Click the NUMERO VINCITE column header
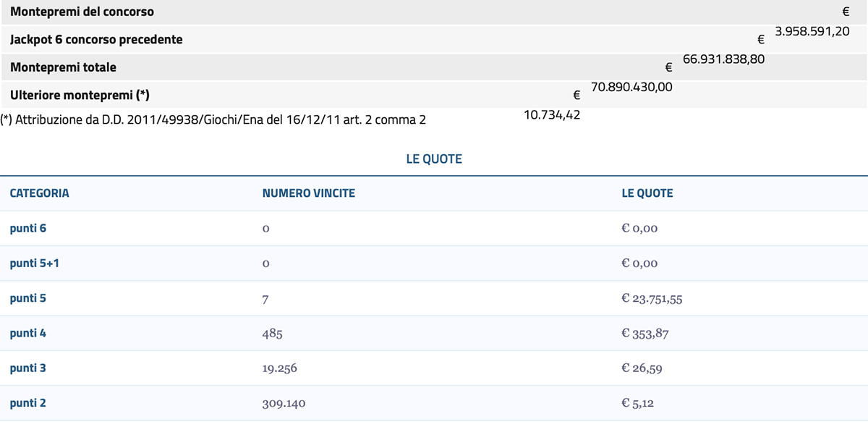The height and width of the screenshot is (427, 868). pos(308,193)
